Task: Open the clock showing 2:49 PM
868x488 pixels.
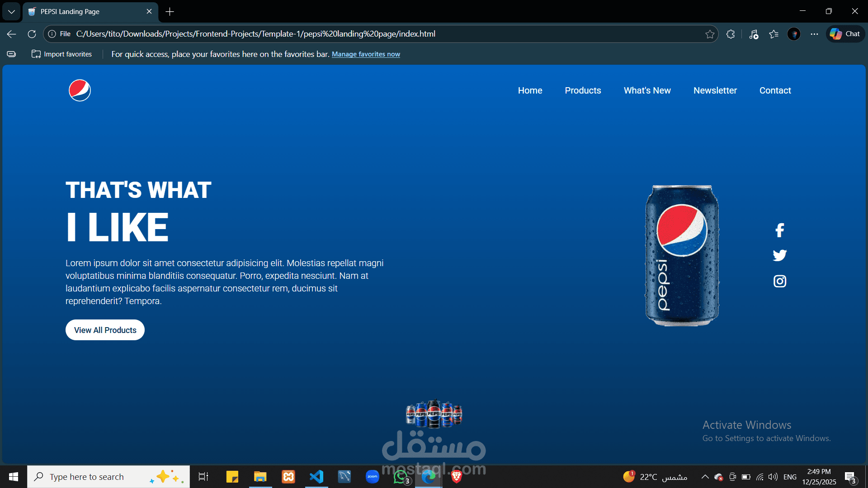Action: click(819, 477)
